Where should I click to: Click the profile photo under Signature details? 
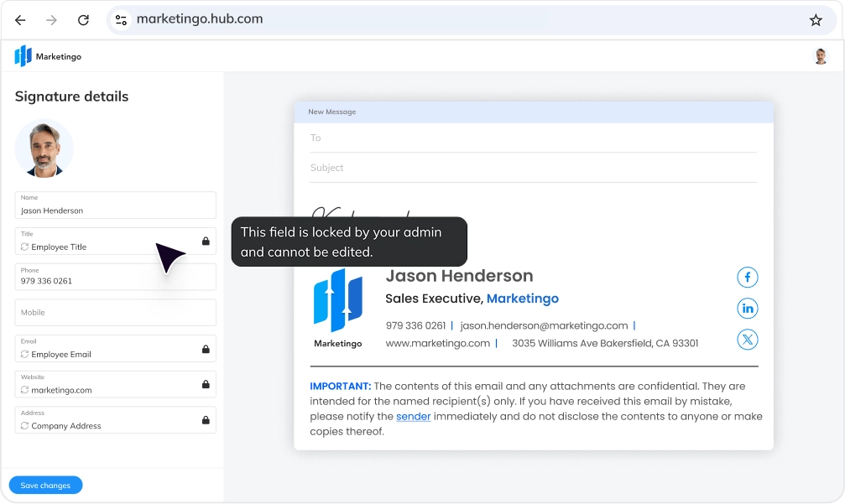(44, 148)
